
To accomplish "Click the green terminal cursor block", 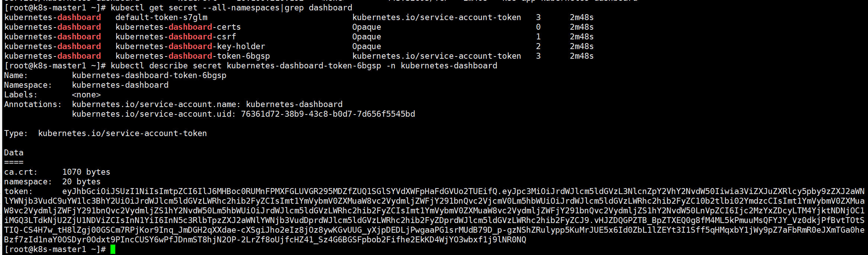I will 113,249.
